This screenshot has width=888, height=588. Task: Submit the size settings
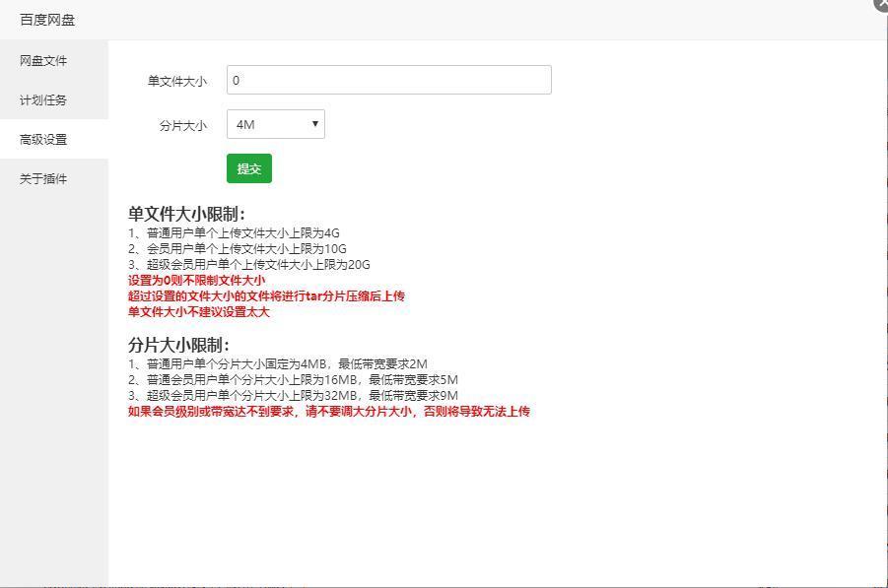coord(248,168)
